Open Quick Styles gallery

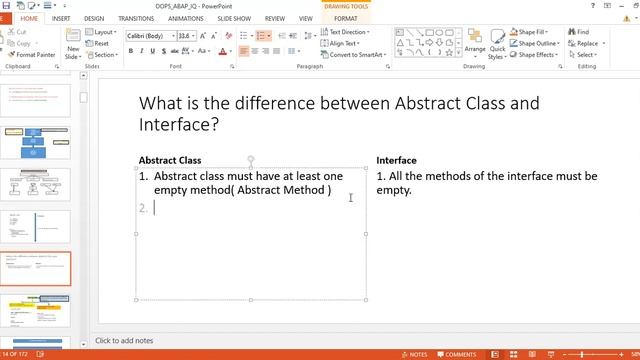(x=497, y=44)
